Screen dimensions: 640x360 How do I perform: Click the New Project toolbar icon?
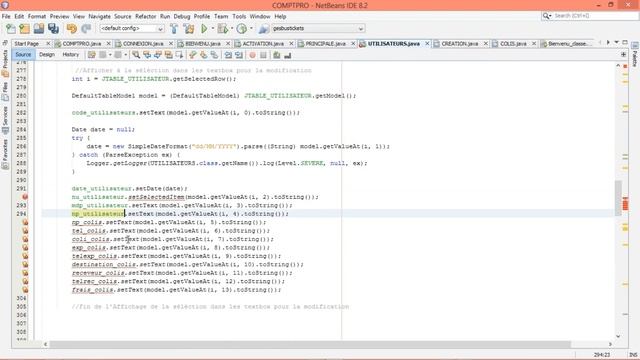tap(24, 29)
